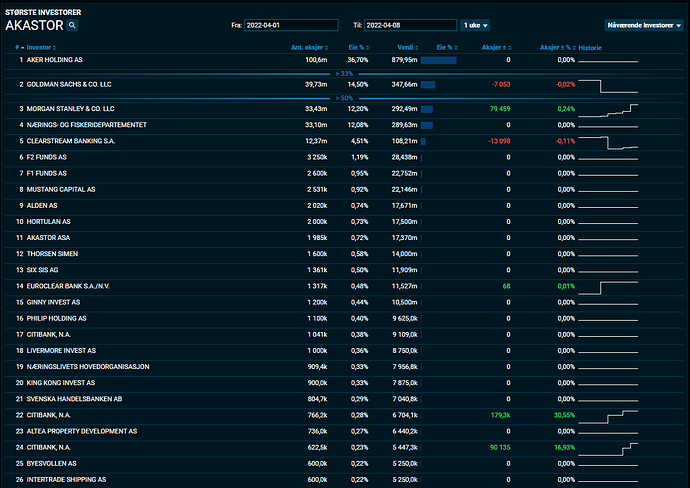This screenshot has width=690, height=488.
Task: Sort by 'Investor' column header
Action: (41, 47)
